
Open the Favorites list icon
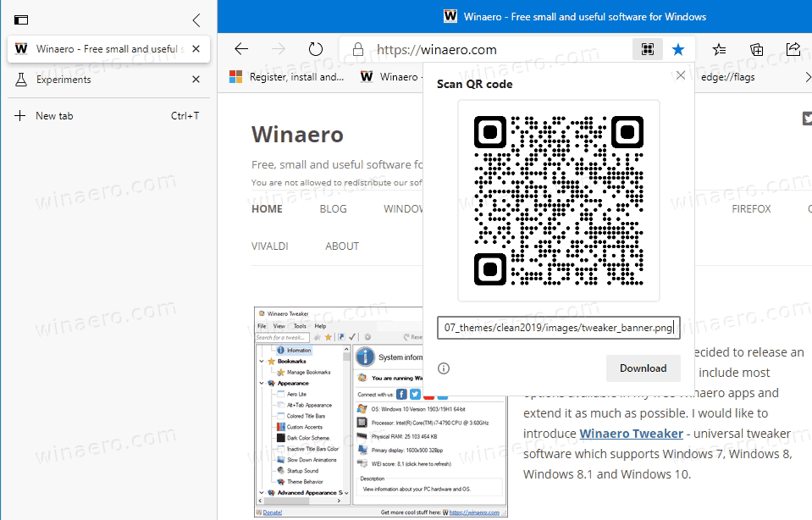coord(719,49)
